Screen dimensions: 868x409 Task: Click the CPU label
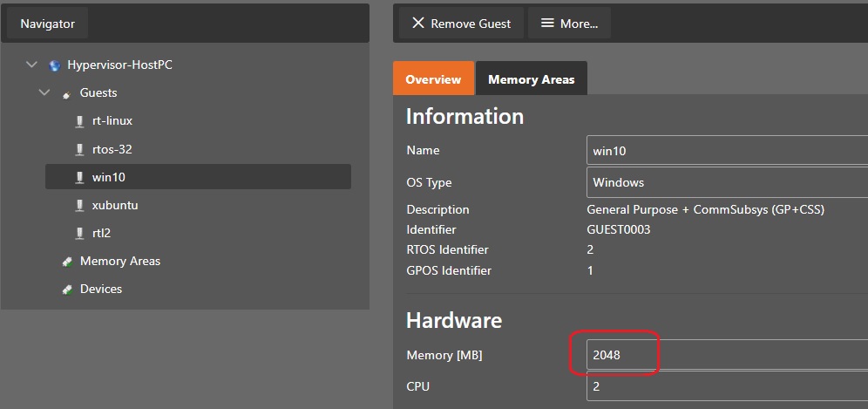click(418, 386)
